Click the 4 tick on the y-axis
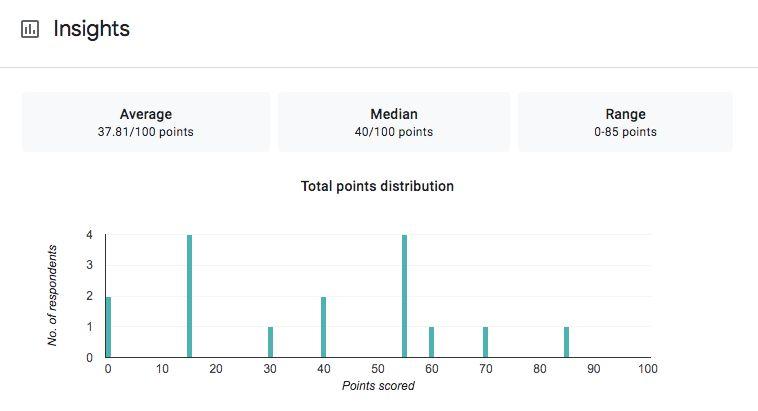 (89, 235)
